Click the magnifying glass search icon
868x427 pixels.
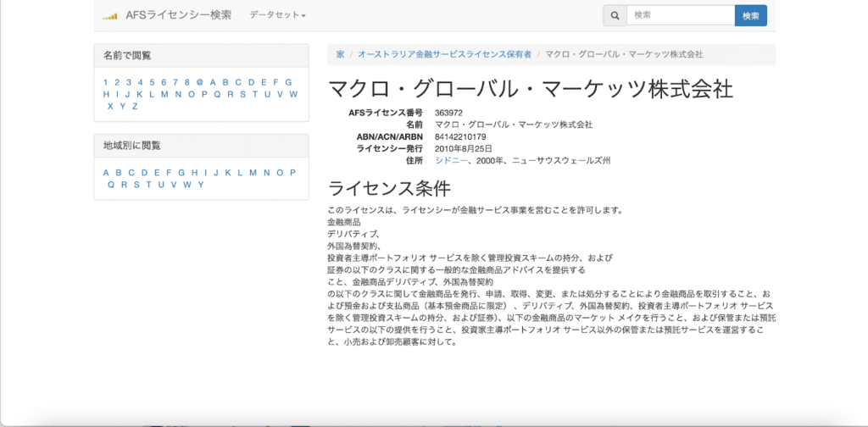click(615, 15)
